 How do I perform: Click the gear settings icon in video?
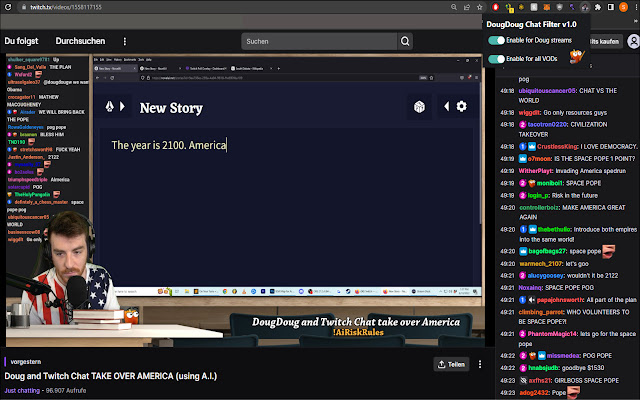click(x=461, y=106)
